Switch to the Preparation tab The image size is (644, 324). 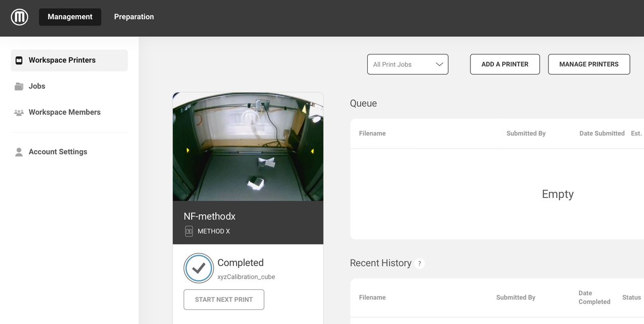click(x=134, y=17)
